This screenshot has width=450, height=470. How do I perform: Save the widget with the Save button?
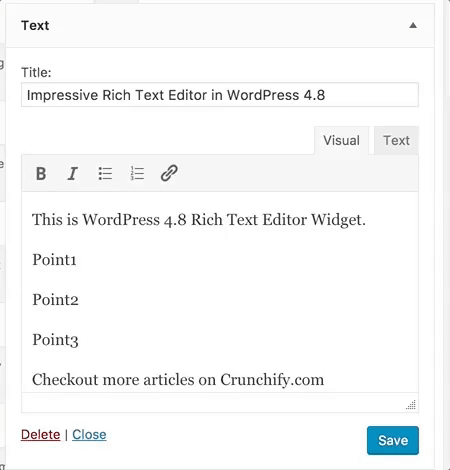tap(393, 440)
